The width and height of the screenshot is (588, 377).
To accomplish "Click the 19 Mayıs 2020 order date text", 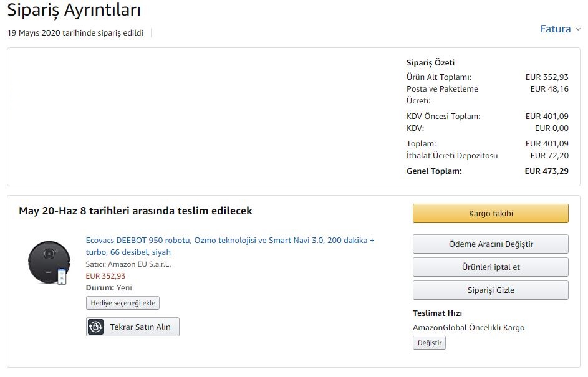I will pyautogui.click(x=75, y=33).
